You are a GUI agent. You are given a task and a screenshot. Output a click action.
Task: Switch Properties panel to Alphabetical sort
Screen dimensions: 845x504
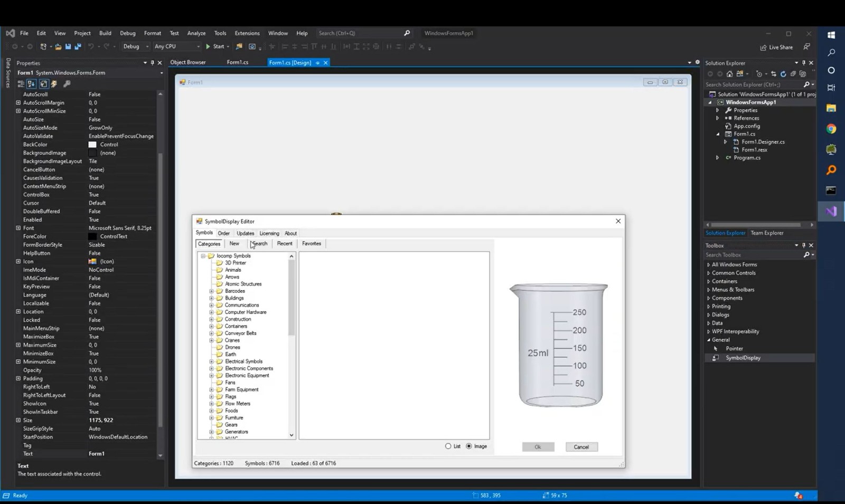(32, 84)
